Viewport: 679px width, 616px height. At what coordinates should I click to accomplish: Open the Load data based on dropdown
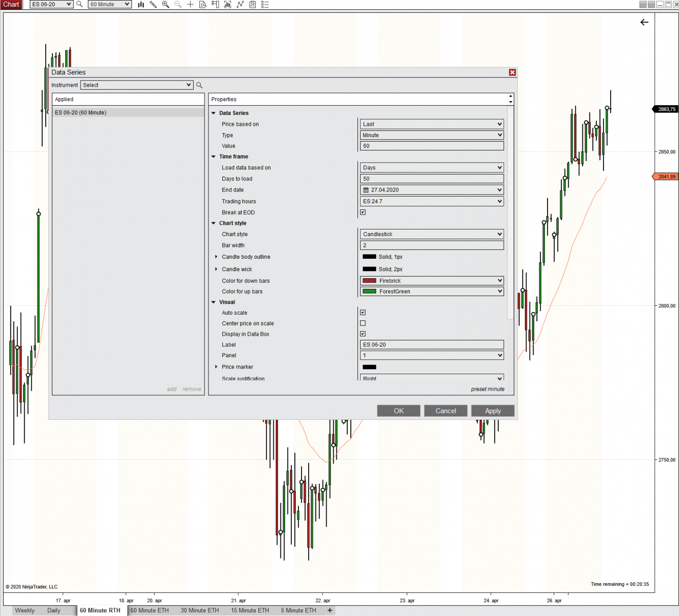click(432, 167)
